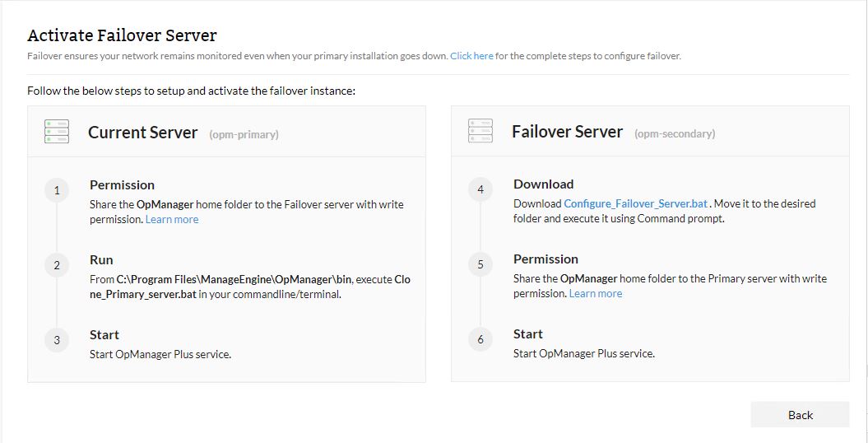Click the step 3 number circle
Viewport: 868px width, 443px height.
click(57, 340)
